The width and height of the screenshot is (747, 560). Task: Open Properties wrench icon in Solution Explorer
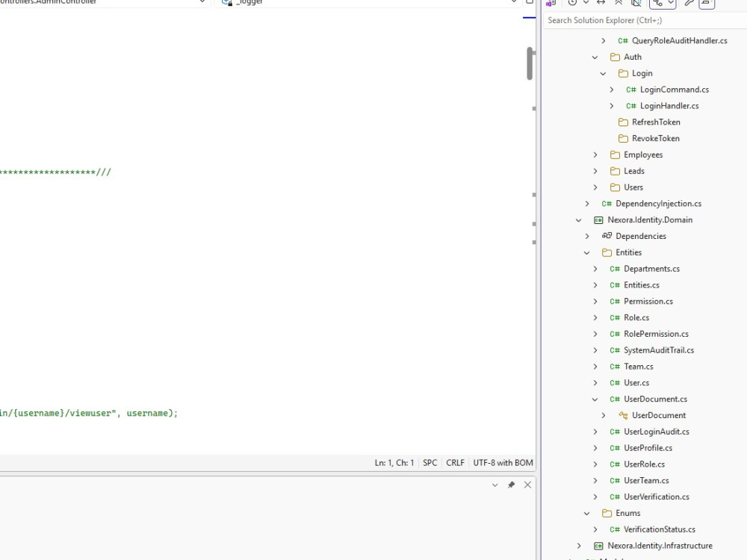tap(689, 2)
